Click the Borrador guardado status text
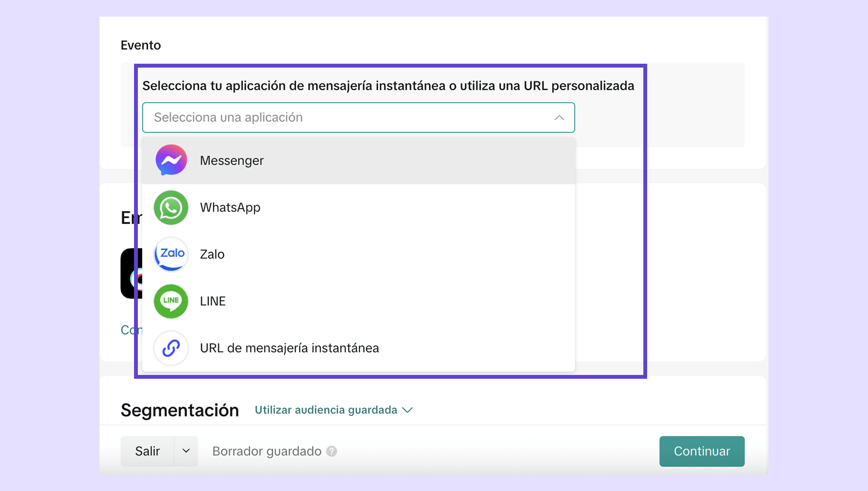The image size is (868, 491). tap(266, 451)
